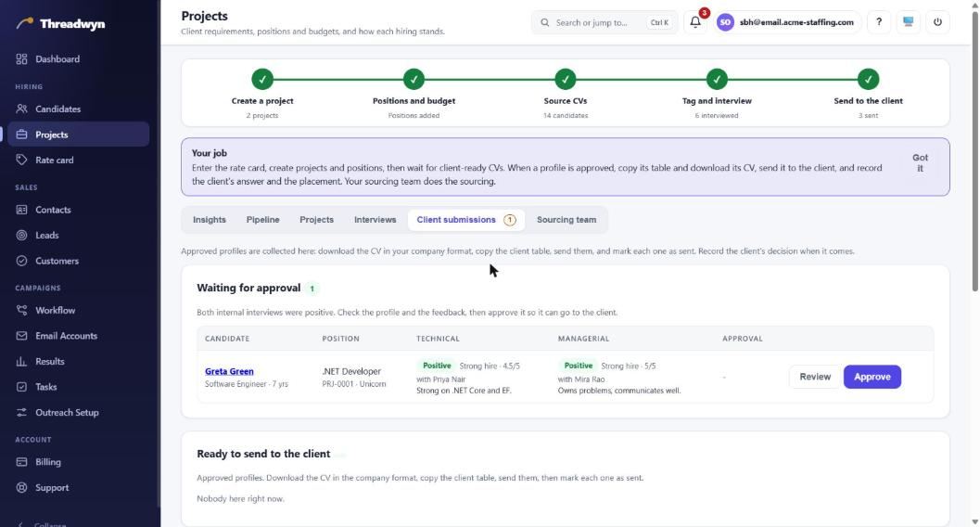Click the Threadwyn logo
Image resolution: width=980 pixels, height=527 pixels.
pos(60,24)
